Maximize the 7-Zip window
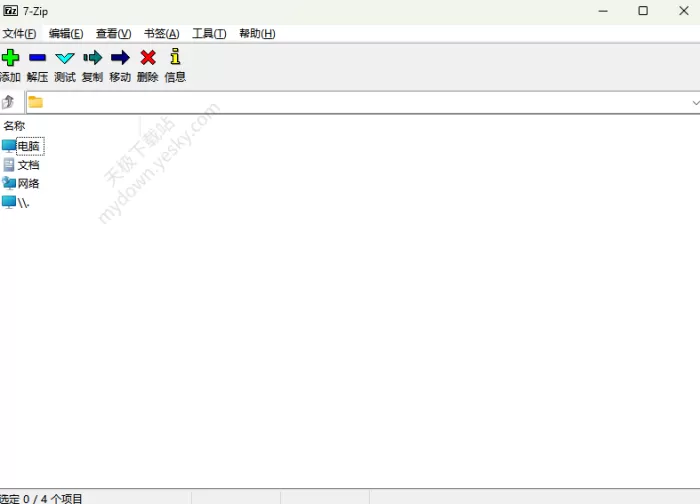This screenshot has height=504, width=700. [x=643, y=11]
